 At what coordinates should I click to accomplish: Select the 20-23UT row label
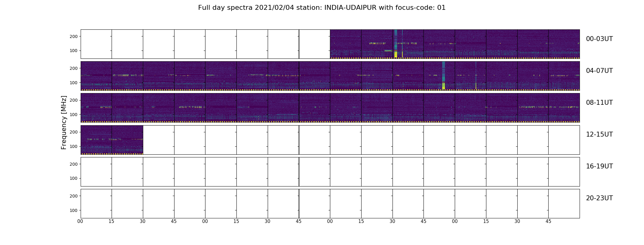coord(599,198)
